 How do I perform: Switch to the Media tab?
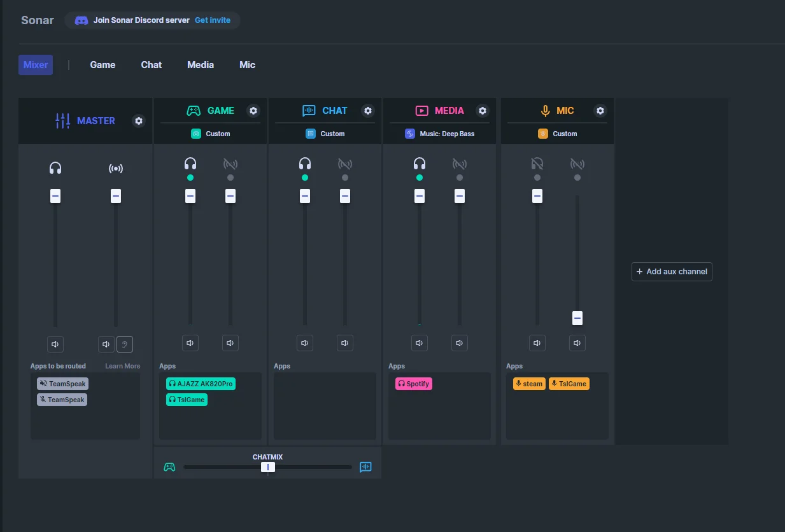[201, 65]
